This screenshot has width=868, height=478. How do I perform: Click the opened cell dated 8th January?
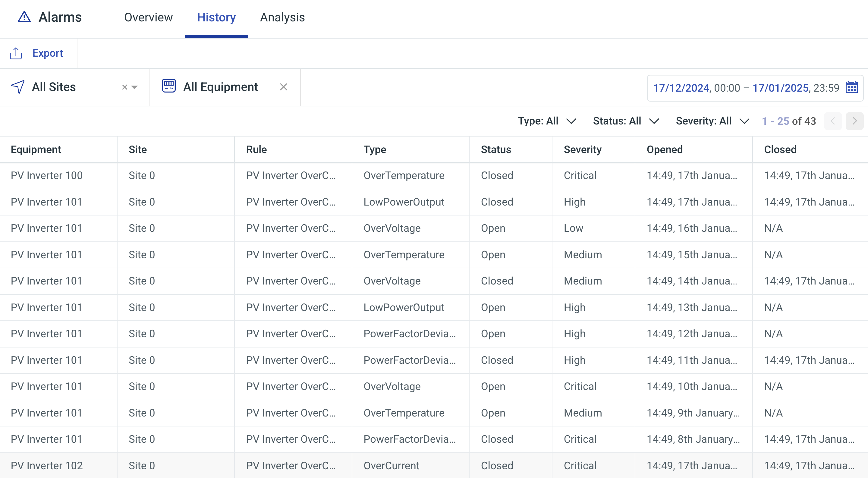coord(693,439)
